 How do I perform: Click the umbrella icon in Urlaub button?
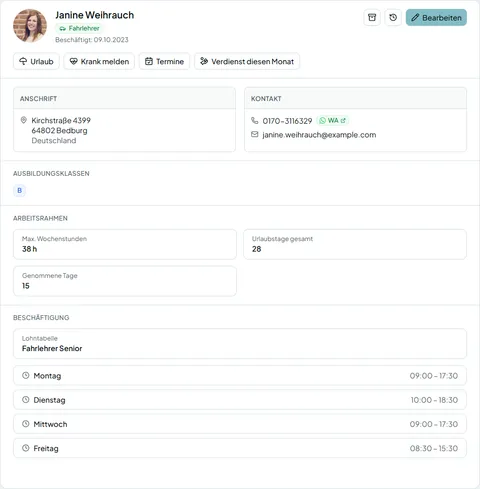(x=23, y=61)
